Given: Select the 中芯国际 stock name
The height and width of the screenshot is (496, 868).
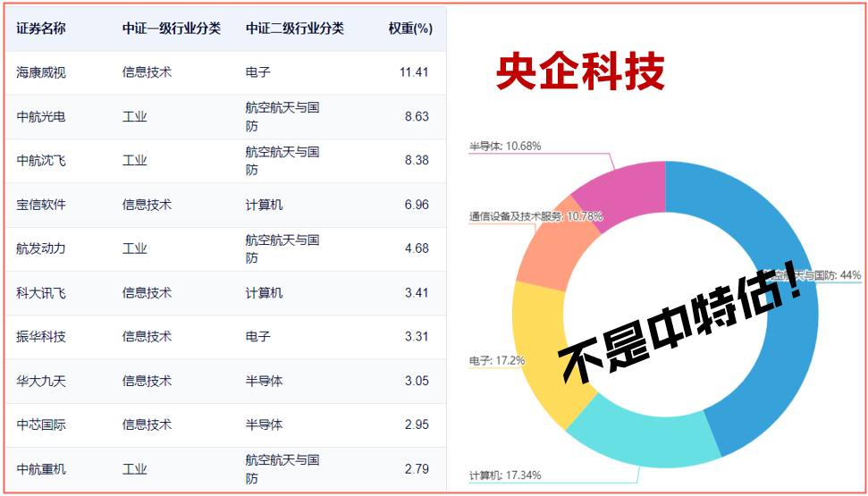Looking at the screenshot, I should pos(41,425).
